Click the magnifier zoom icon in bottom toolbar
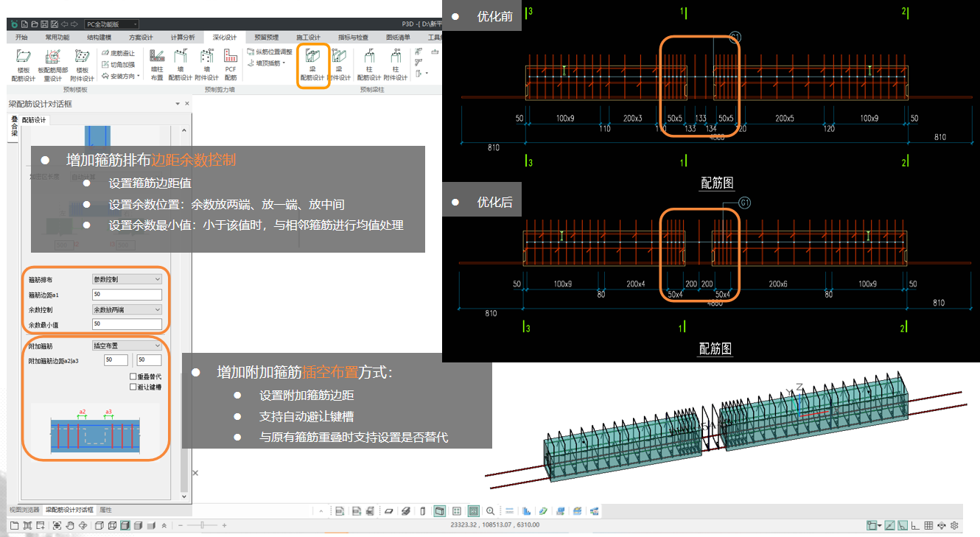980x537 pixels. point(490,510)
